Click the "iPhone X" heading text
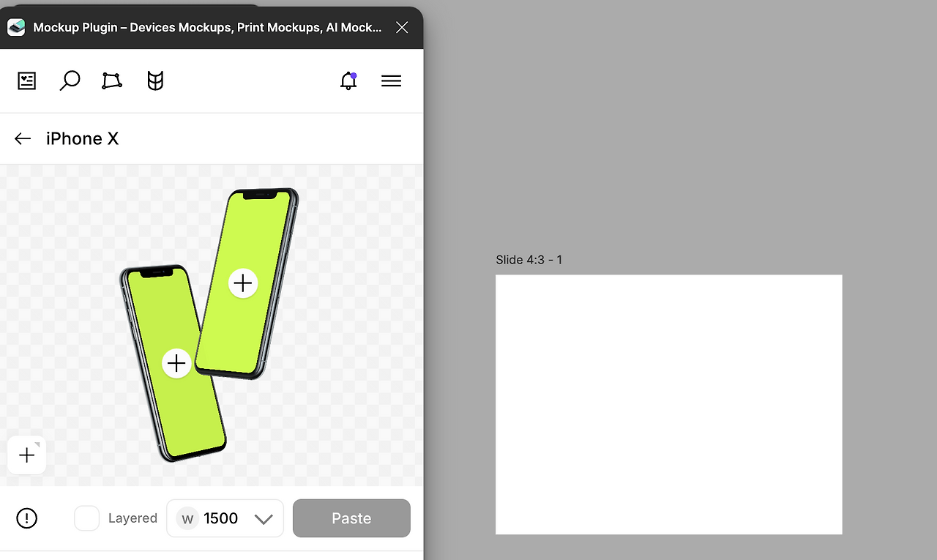The image size is (937, 560). click(x=82, y=138)
